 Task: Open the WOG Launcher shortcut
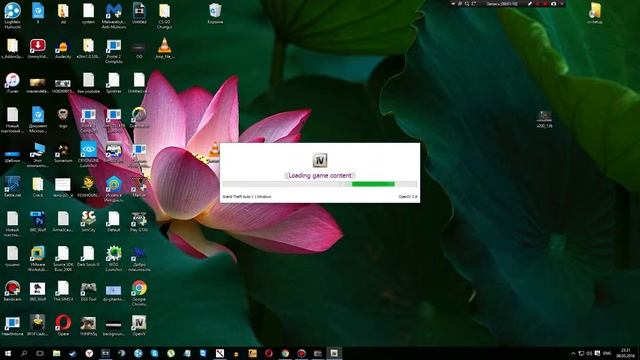[x=114, y=258]
